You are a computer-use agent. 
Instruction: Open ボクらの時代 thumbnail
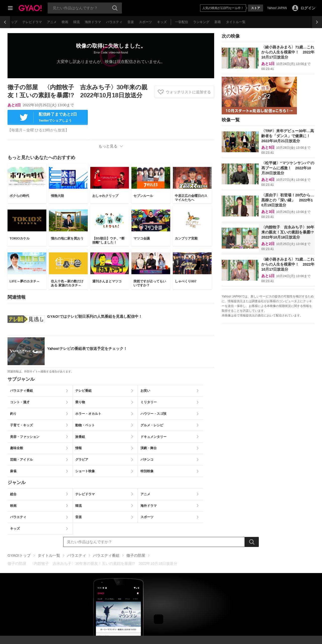[27, 178]
